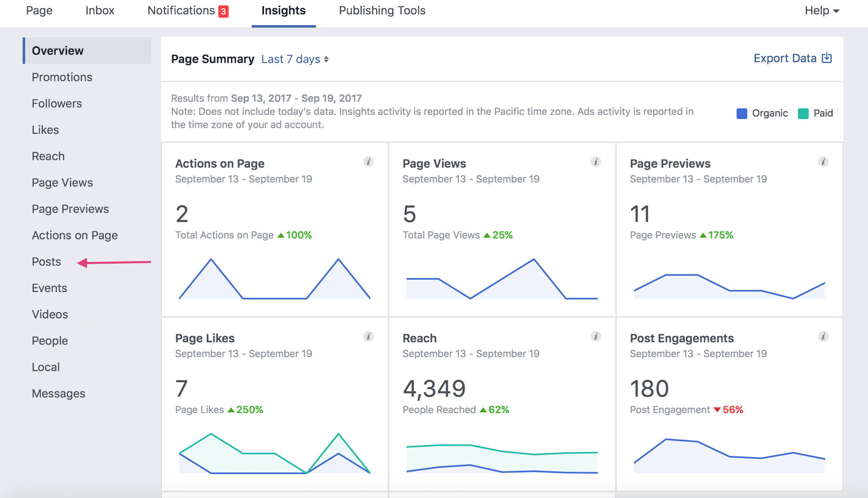Click the 62% People Reached increase

[495, 410]
